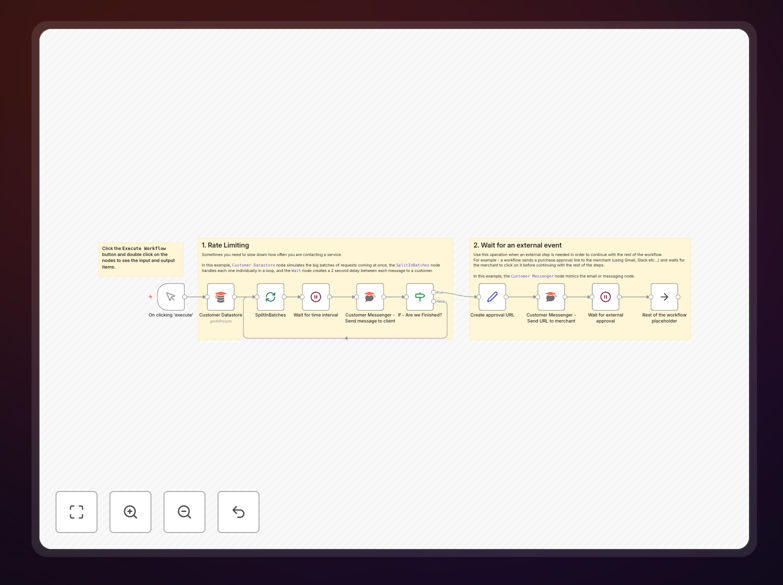Click the 'SplitInBatches' node label
The height and width of the screenshot is (585, 783).
[271, 315]
